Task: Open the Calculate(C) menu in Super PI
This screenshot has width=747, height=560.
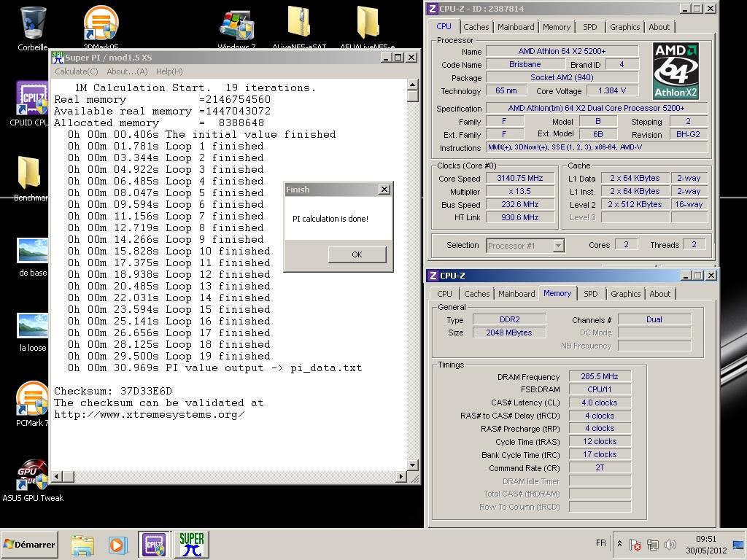Action: [x=76, y=71]
